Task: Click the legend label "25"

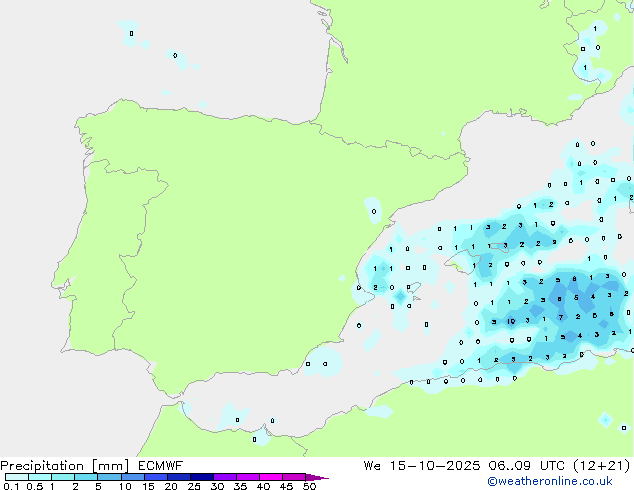Action: [194, 486]
